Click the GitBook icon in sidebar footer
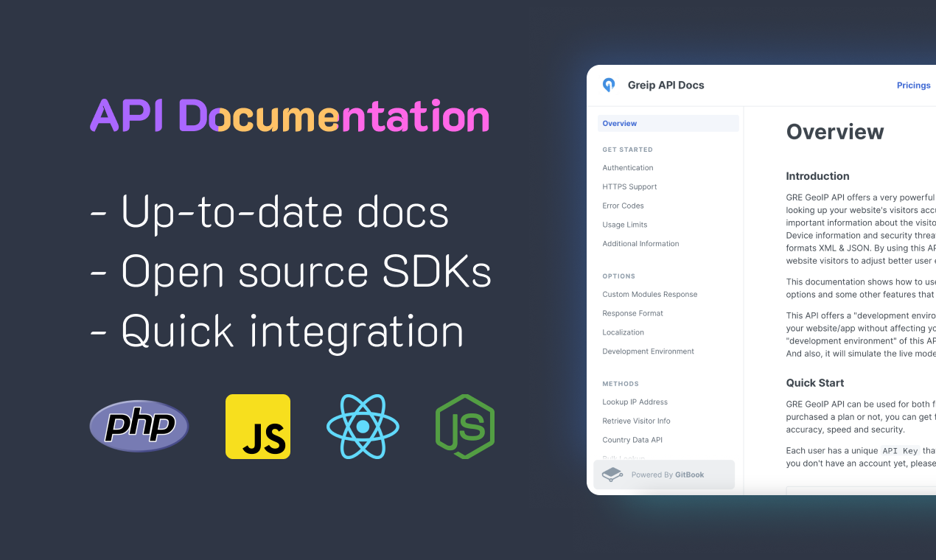936x560 pixels. [x=613, y=475]
